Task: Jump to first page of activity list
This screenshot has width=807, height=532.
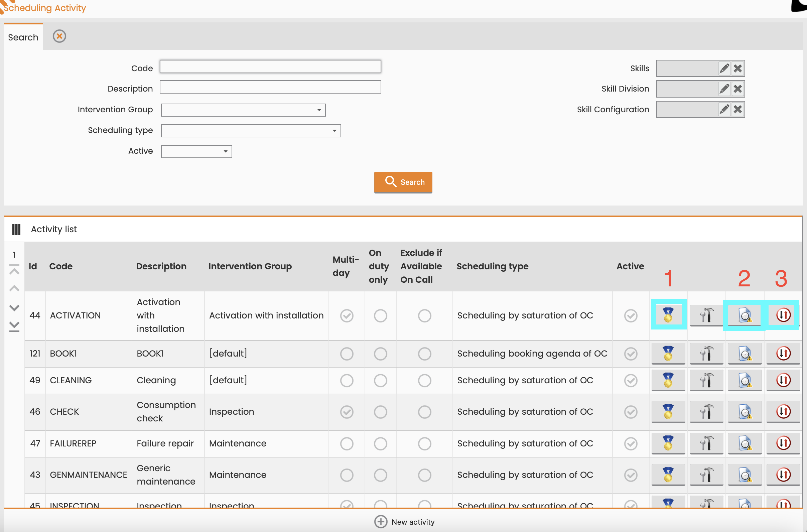Action: [14, 270]
